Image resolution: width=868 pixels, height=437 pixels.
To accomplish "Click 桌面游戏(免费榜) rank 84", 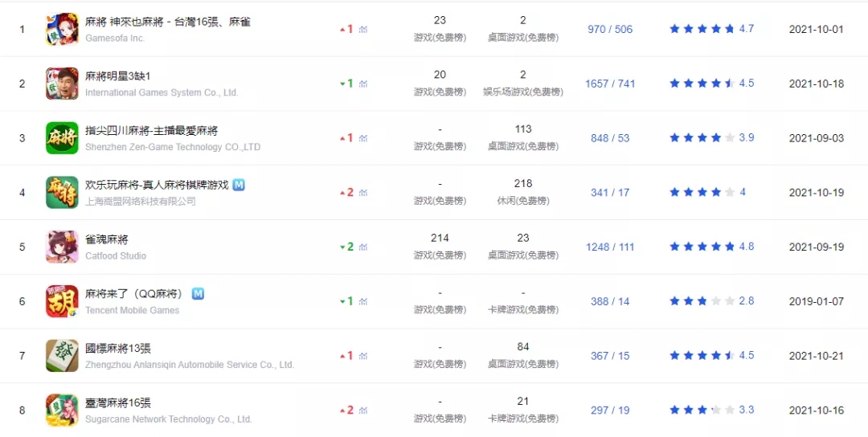I will tap(523, 356).
